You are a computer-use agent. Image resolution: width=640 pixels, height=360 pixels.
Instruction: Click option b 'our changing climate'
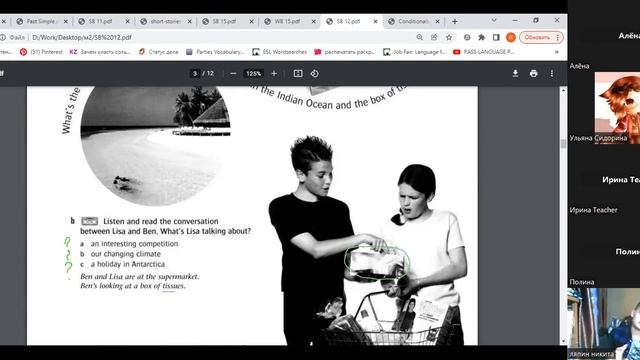tap(125, 254)
